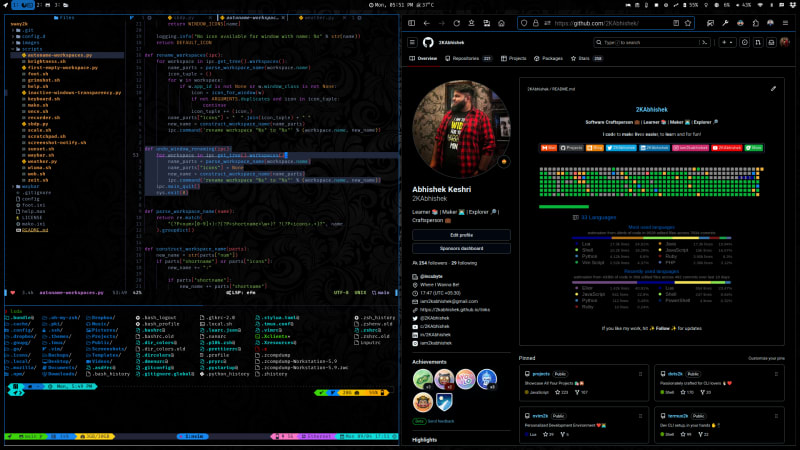
Task: Open the GitHub notifications inbox
Action: point(771,42)
